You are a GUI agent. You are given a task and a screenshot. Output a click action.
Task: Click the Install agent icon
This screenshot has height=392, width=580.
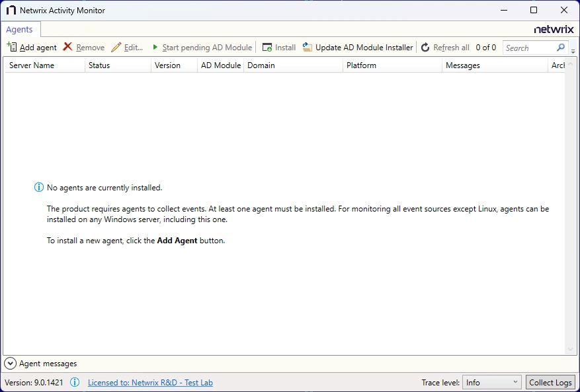(267, 47)
